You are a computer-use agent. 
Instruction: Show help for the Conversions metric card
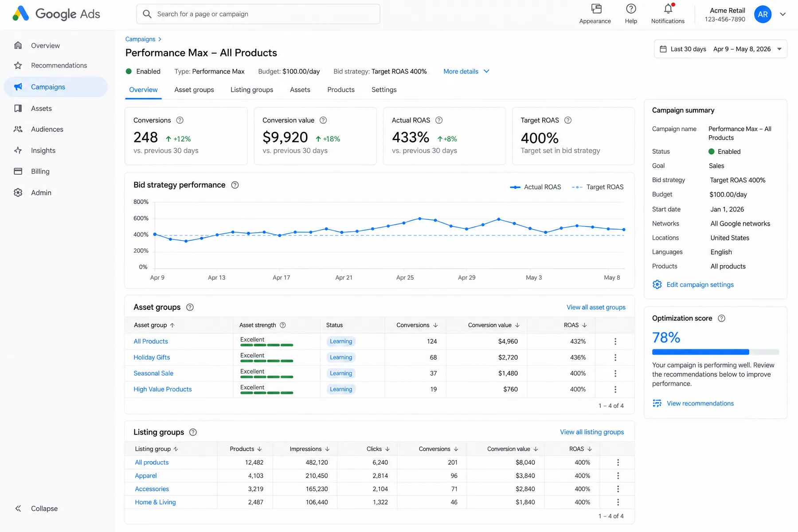[x=180, y=120]
